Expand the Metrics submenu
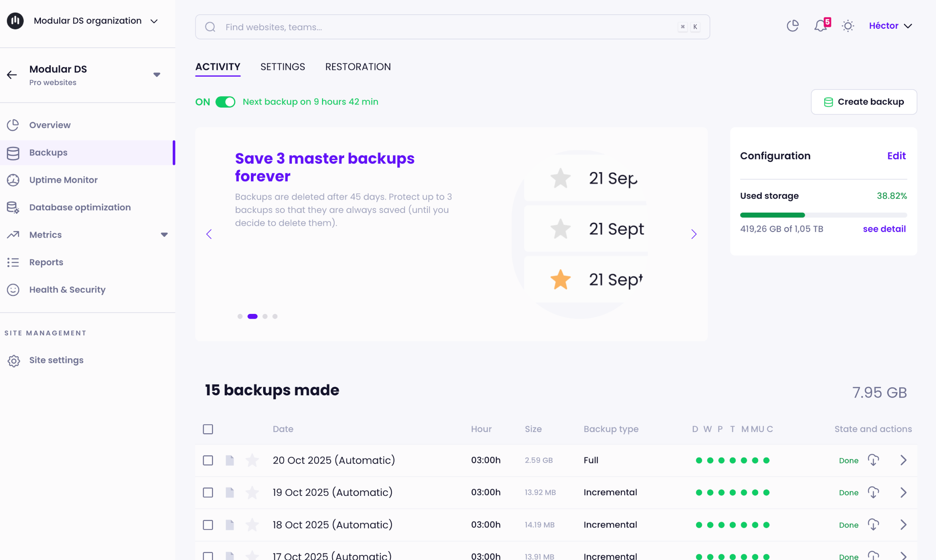936x560 pixels. tap(164, 235)
